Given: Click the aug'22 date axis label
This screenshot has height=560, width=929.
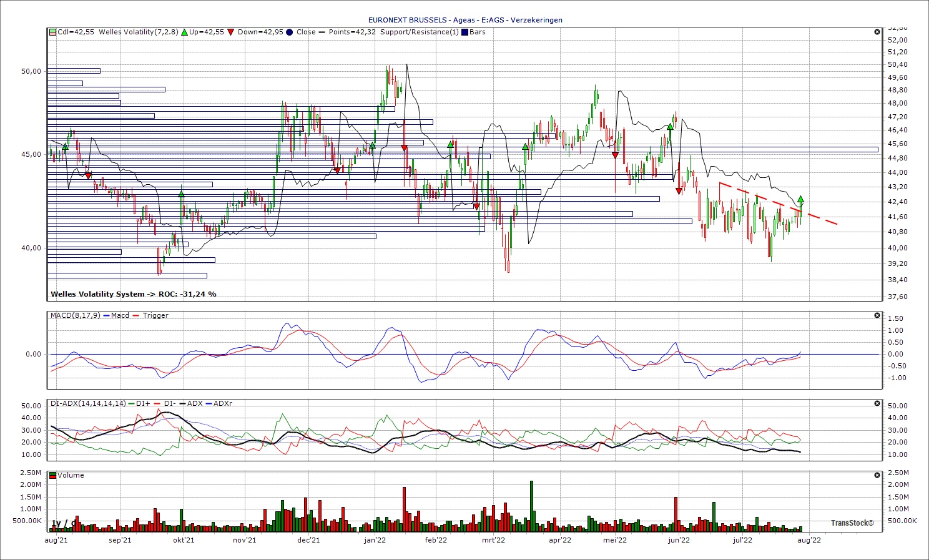Looking at the screenshot, I should pyautogui.click(x=809, y=540).
